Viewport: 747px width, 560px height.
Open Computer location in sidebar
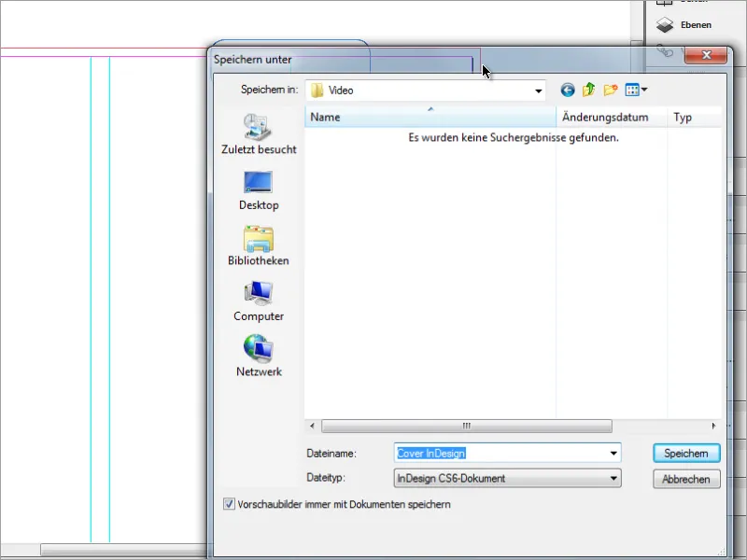pos(259,301)
